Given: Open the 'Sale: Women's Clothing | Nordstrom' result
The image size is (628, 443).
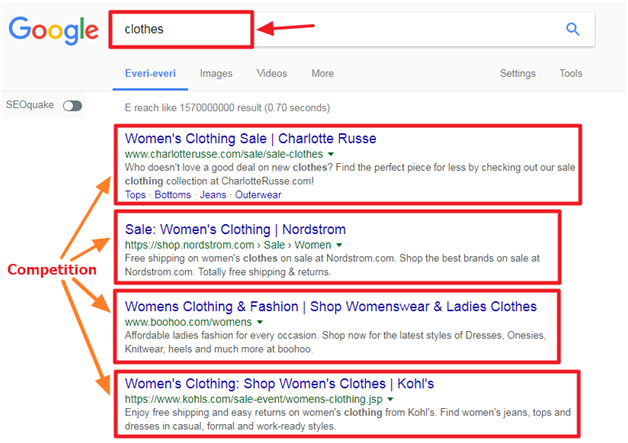Looking at the screenshot, I should [235, 230].
